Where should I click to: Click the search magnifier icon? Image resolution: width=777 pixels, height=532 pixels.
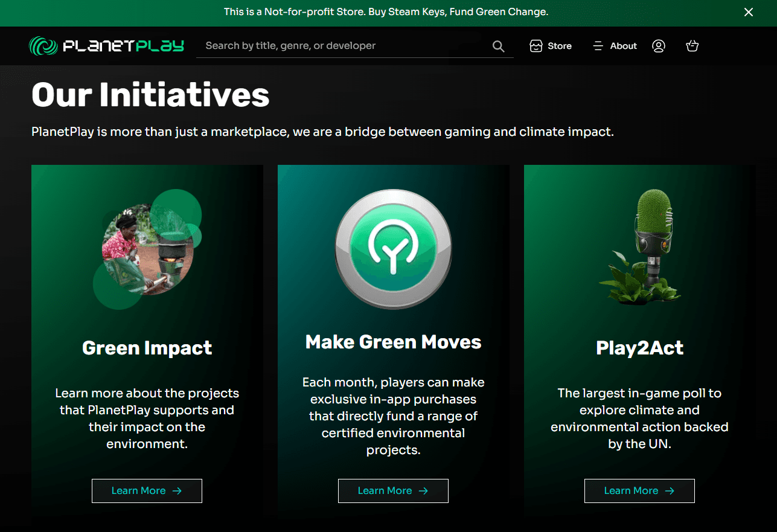click(x=498, y=46)
